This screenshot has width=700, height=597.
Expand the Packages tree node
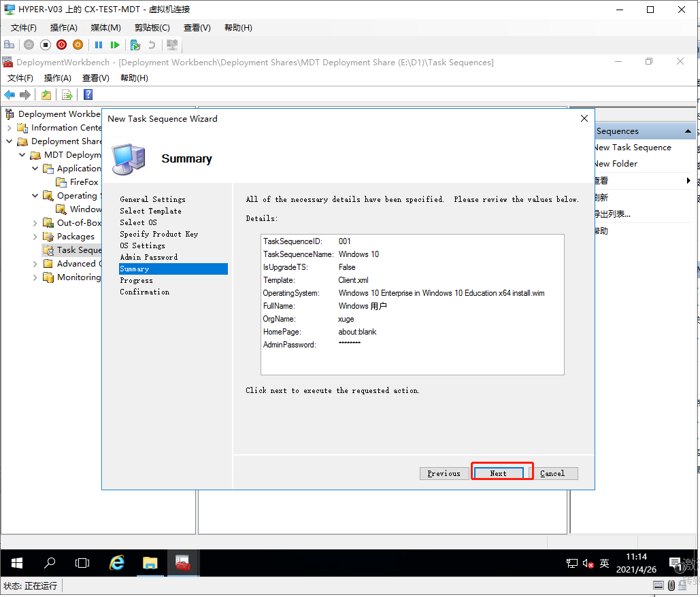click(x=35, y=237)
